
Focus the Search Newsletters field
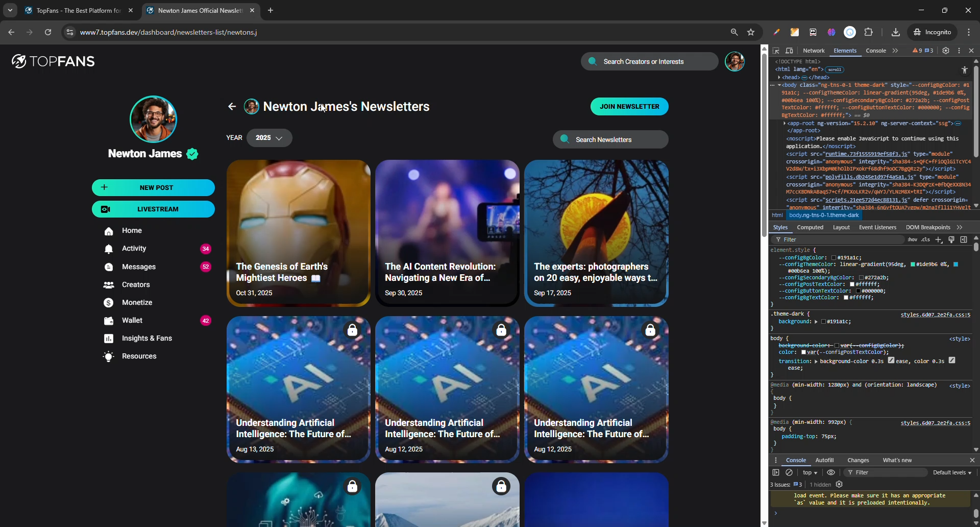pyautogui.click(x=610, y=140)
